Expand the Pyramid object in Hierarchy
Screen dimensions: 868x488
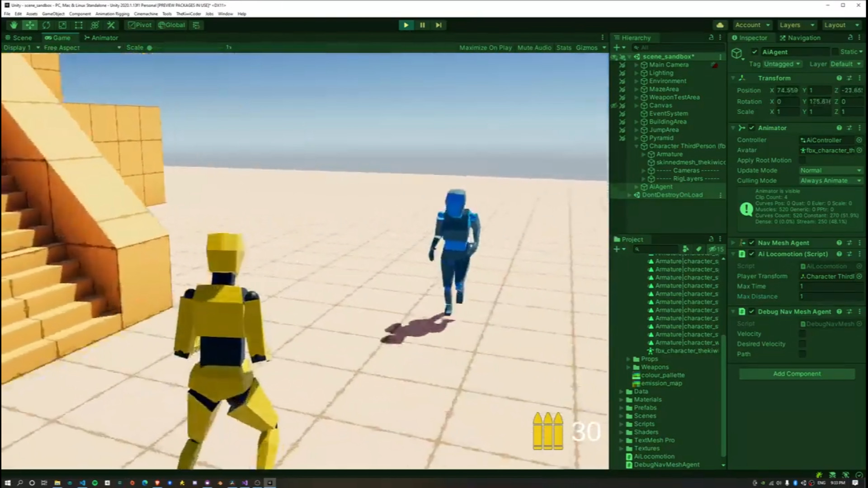click(x=637, y=138)
